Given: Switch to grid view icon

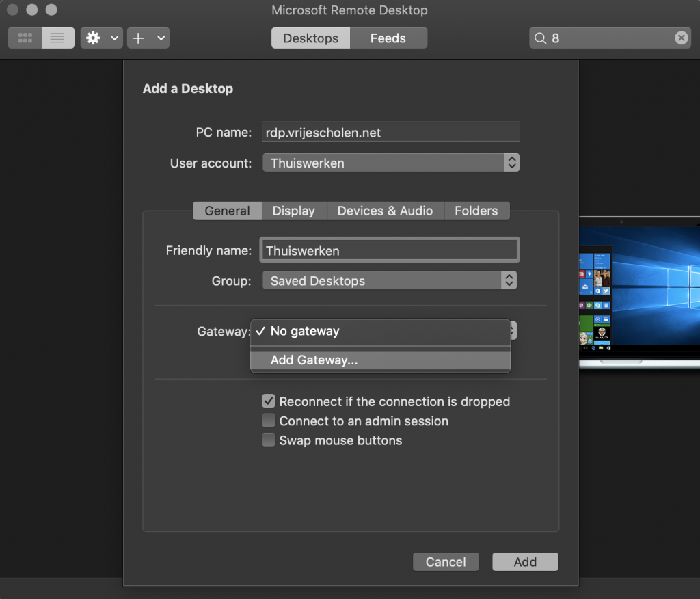Looking at the screenshot, I should click(x=25, y=38).
